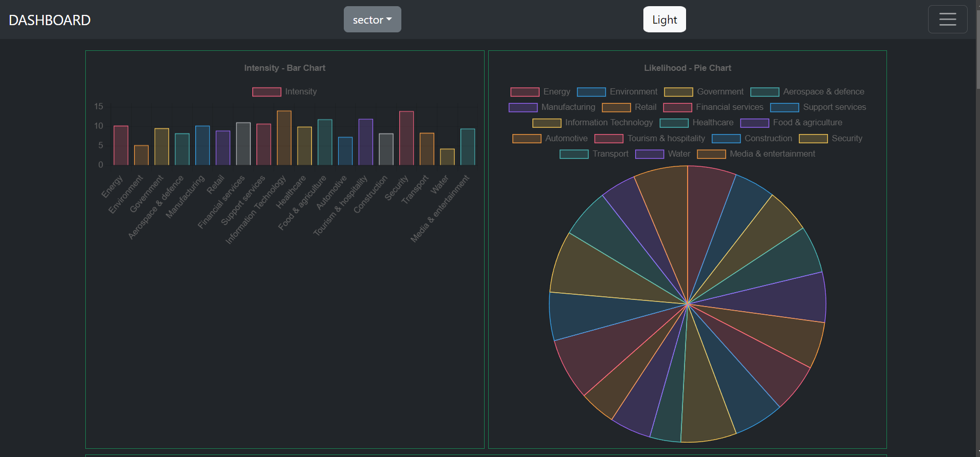Toggle Retail legend item
The width and height of the screenshot is (980, 457).
(630, 107)
